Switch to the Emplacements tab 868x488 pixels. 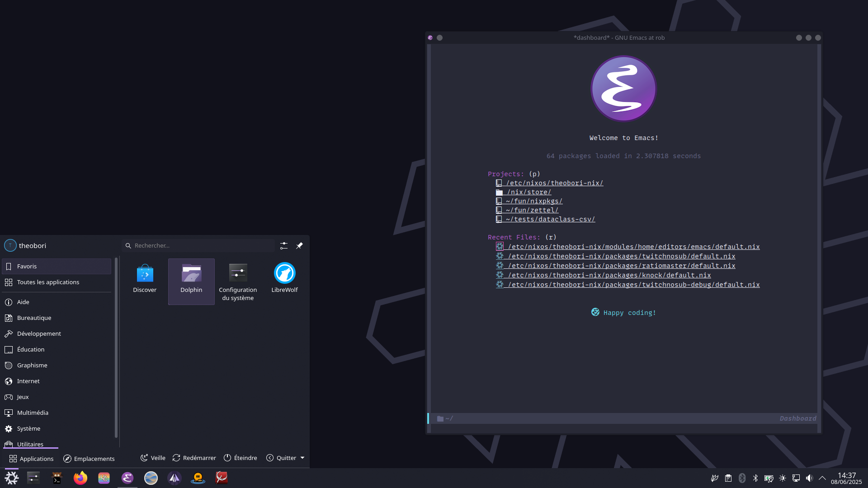click(89, 459)
